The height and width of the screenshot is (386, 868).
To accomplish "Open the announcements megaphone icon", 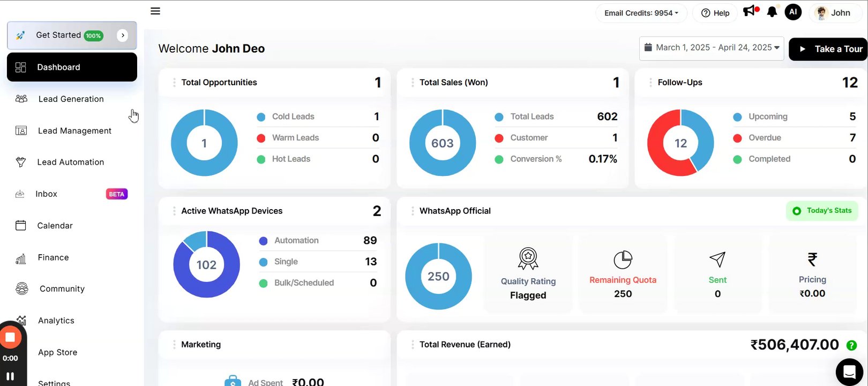I will point(751,11).
